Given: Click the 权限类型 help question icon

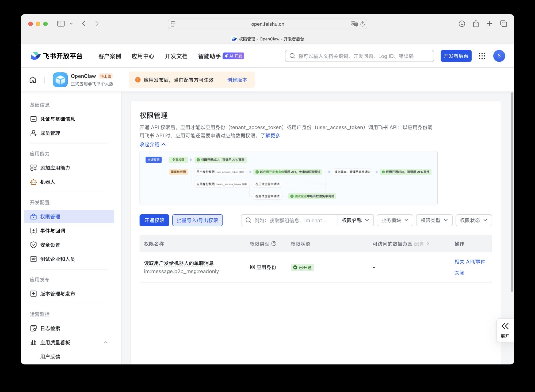Looking at the screenshot, I should (x=274, y=243).
